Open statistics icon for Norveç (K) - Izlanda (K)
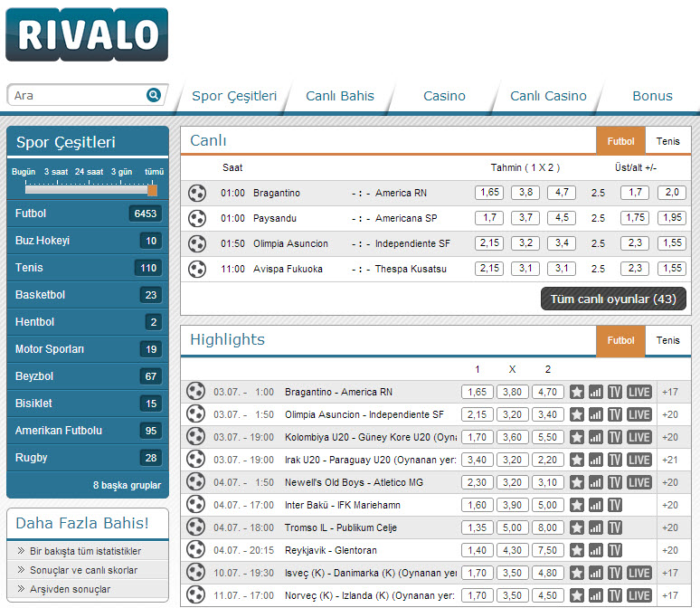 tap(595, 595)
